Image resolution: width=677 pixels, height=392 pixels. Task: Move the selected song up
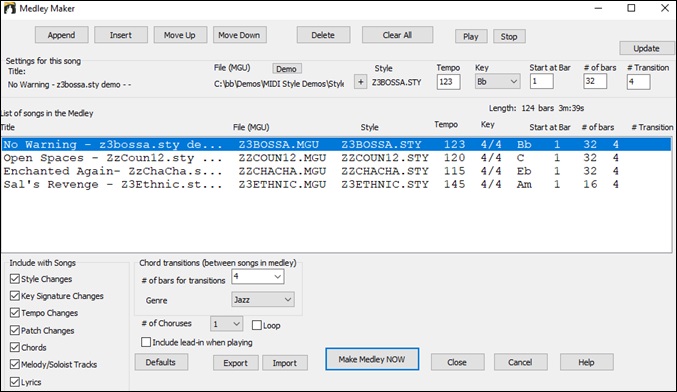[180, 35]
